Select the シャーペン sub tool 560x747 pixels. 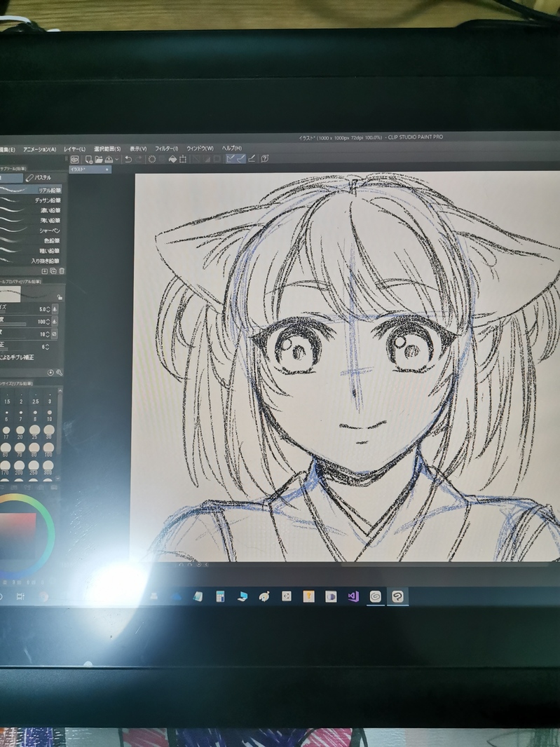pos(31,230)
